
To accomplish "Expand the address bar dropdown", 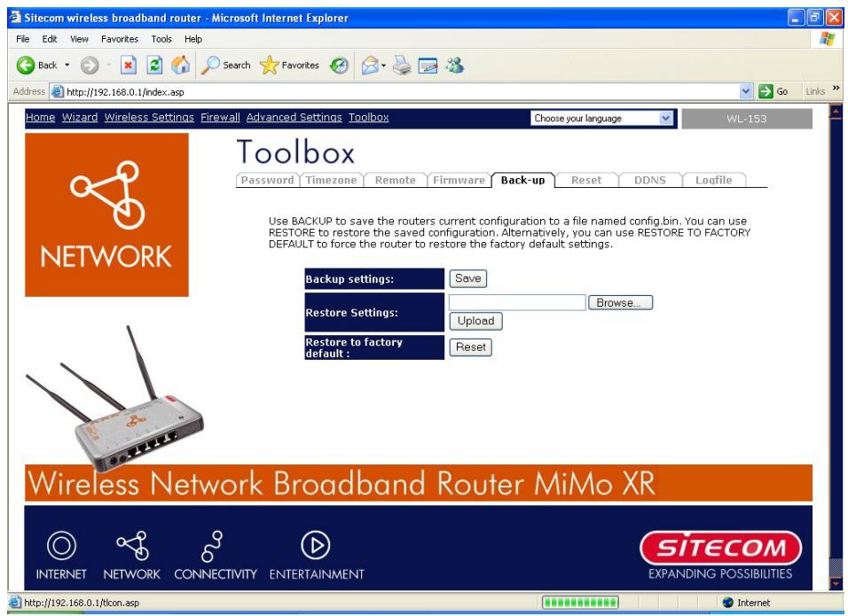I will [x=746, y=91].
